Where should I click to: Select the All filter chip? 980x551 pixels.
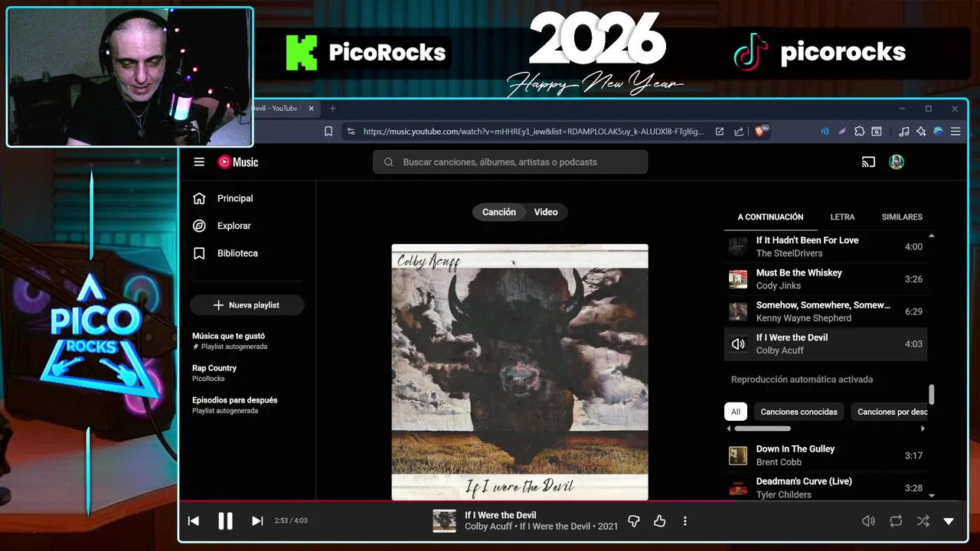tap(736, 412)
